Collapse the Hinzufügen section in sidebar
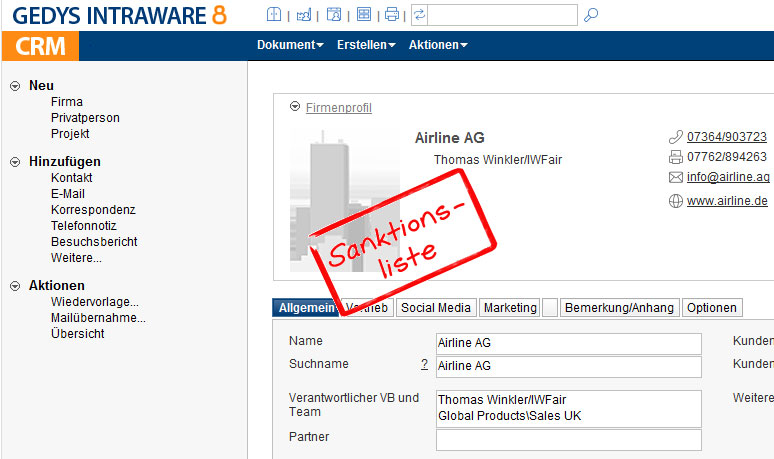774x459 pixels. coord(15,162)
